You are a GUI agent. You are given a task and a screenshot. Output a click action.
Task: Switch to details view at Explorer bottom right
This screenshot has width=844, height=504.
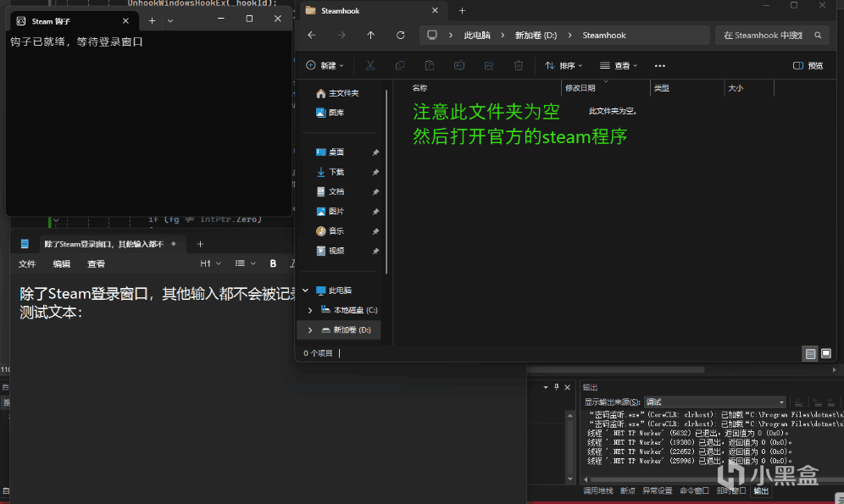click(810, 353)
